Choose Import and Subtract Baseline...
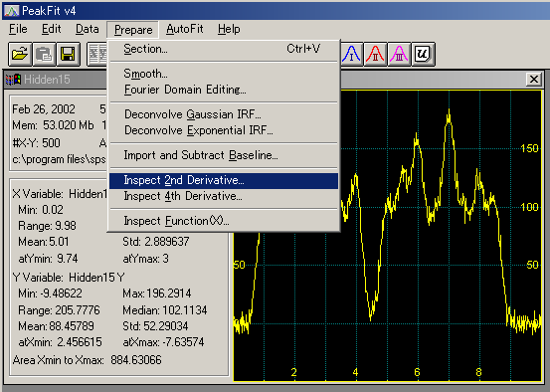 [x=224, y=155]
